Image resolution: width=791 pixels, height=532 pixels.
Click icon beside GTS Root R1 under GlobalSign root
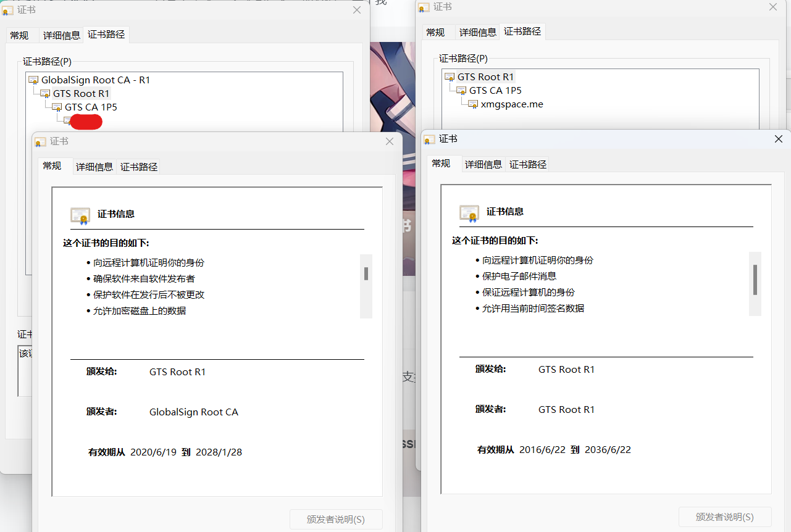45,94
